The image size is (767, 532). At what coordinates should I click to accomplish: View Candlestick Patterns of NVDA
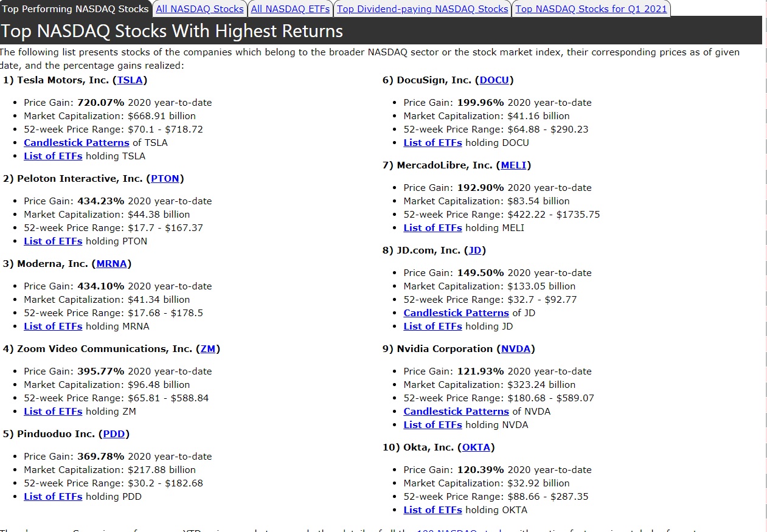456,412
